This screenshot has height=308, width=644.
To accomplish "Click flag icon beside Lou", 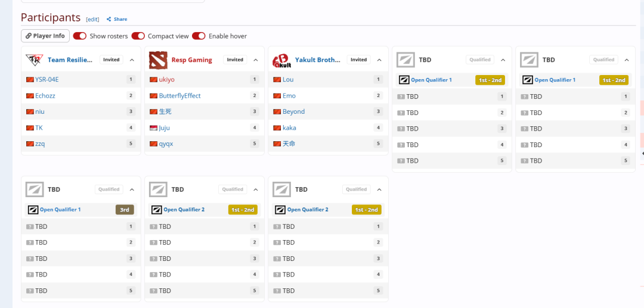I will (x=277, y=80).
